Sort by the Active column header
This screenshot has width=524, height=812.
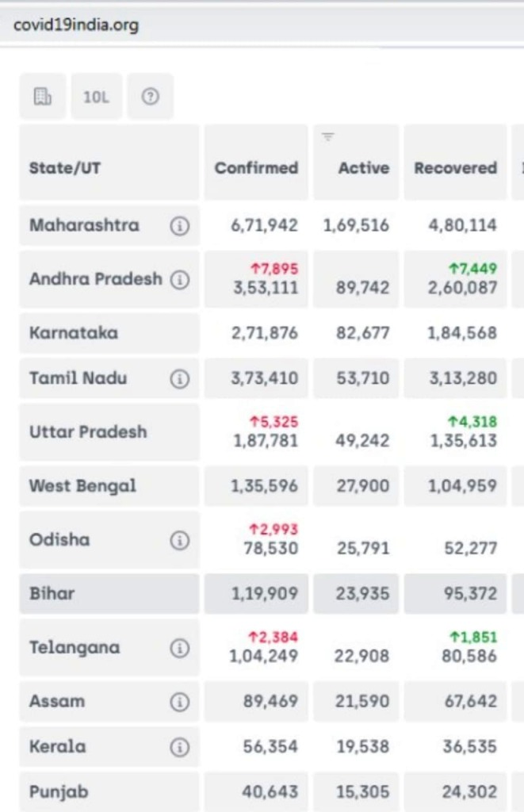pyautogui.click(x=363, y=168)
